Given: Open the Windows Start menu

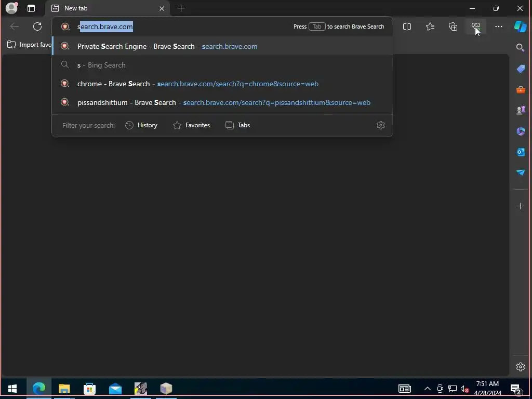Looking at the screenshot, I should coord(12,388).
